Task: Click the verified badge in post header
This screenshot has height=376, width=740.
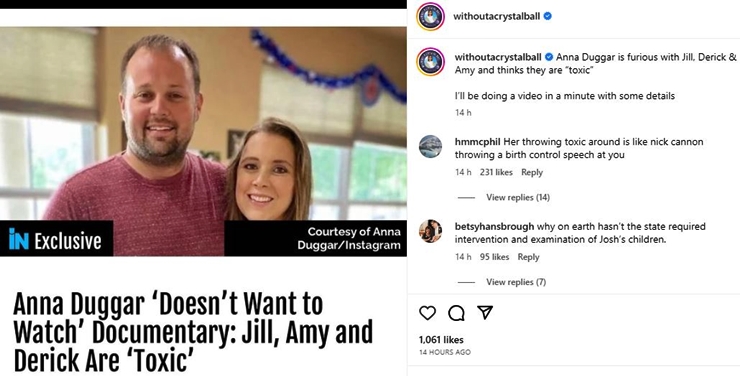Action: click(x=547, y=16)
